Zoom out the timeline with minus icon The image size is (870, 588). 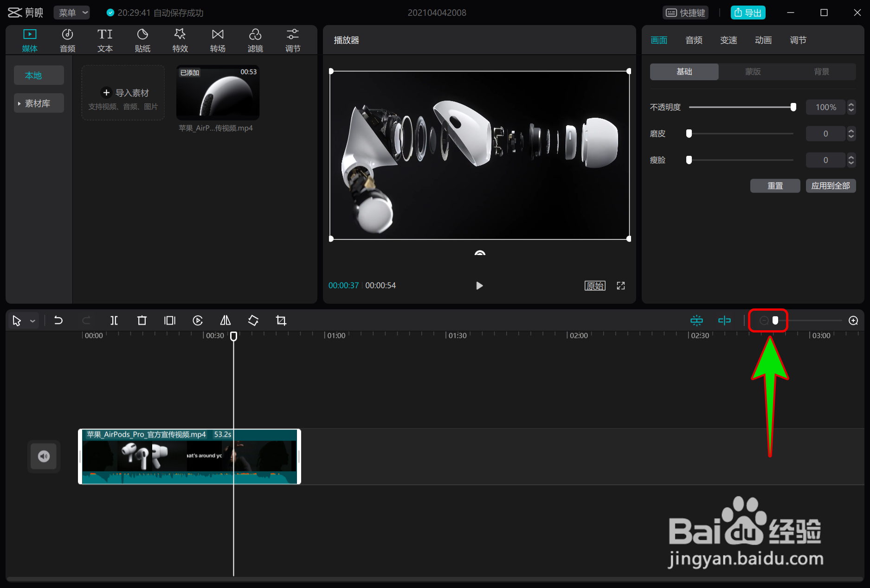764,320
